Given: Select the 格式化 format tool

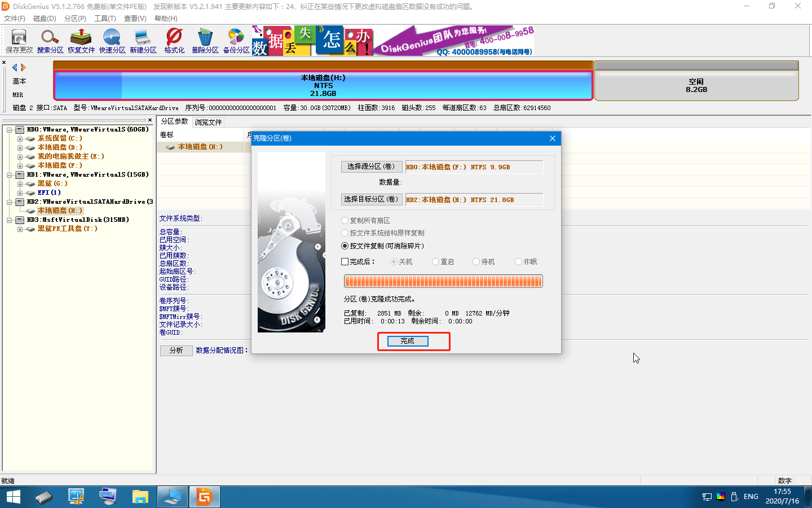Looking at the screenshot, I should [x=174, y=41].
